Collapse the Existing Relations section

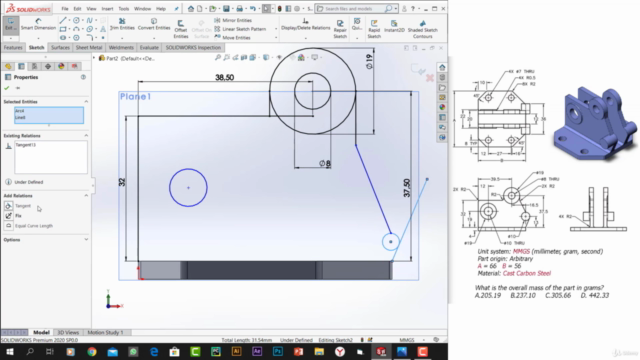(x=86, y=136)
